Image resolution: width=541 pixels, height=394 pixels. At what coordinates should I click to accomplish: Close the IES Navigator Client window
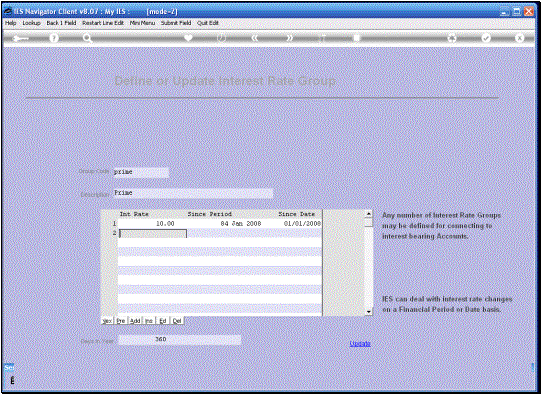point(529,12)
